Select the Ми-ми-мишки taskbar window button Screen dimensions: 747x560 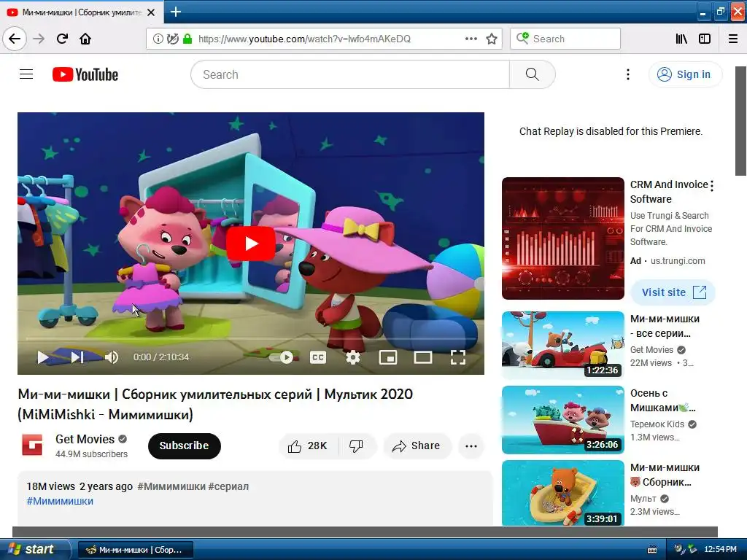pos(135,550)
